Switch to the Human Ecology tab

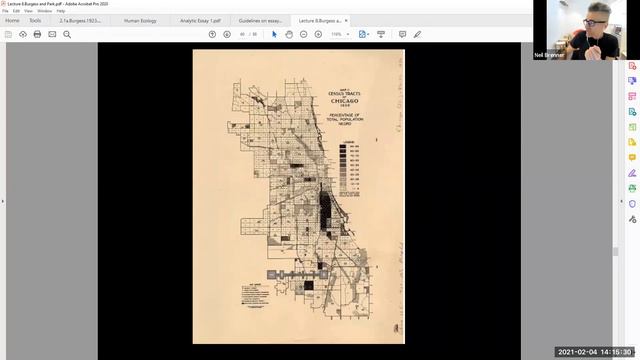click(x=140, y=20)
